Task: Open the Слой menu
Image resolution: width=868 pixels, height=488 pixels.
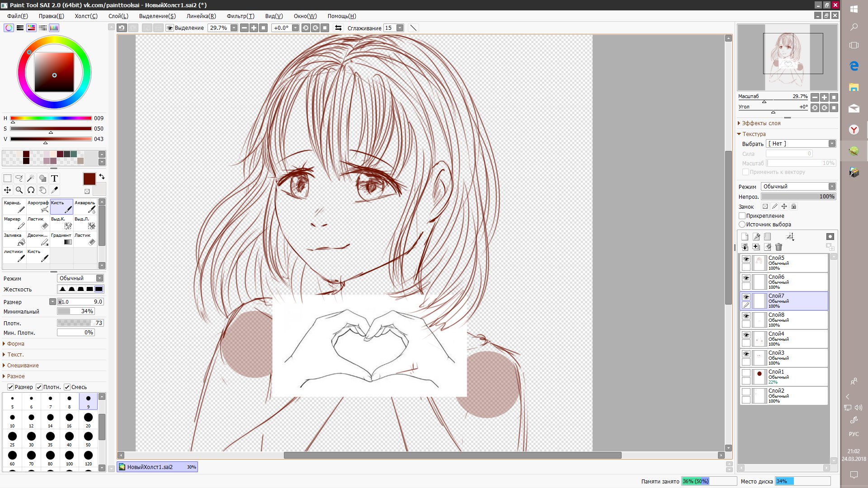Action: (x=118, y=16)
